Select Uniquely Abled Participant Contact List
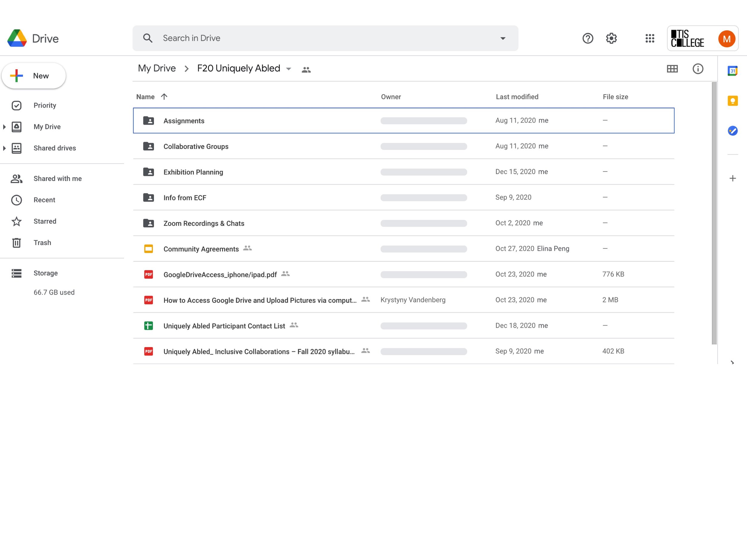The width and height of the screenshot is (747, 560). (404, 326)
